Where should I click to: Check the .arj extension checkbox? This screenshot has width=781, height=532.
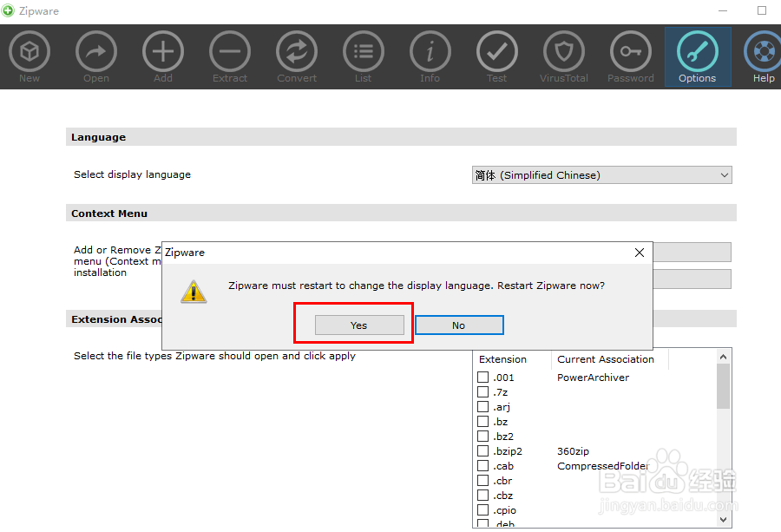click(x=482, y=406)
